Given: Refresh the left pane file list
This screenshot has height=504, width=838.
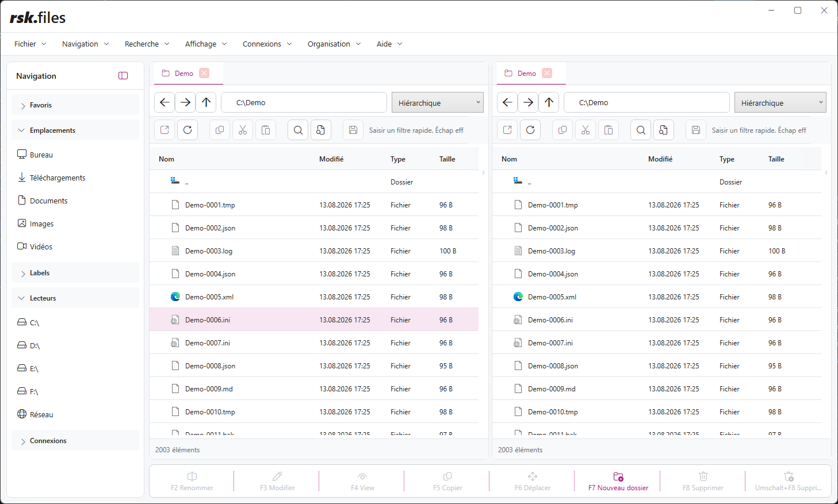Looking at the screenshot, I should coord(188,130).
